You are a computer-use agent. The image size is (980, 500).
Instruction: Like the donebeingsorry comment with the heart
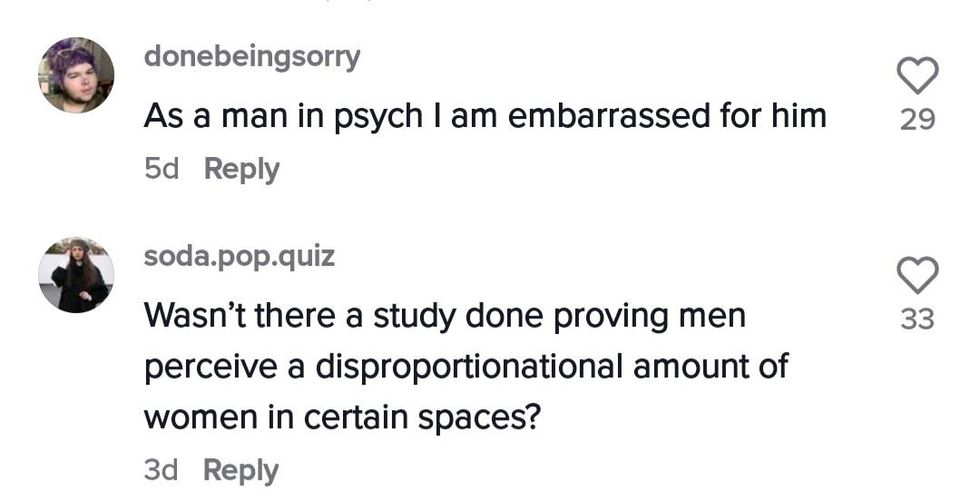coord(916,74)
